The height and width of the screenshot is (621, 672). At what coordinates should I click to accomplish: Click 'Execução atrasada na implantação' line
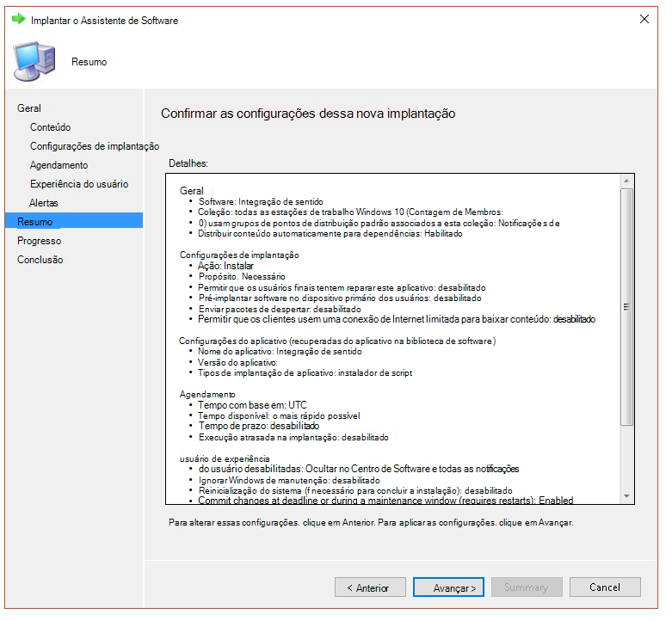(293, 438)
